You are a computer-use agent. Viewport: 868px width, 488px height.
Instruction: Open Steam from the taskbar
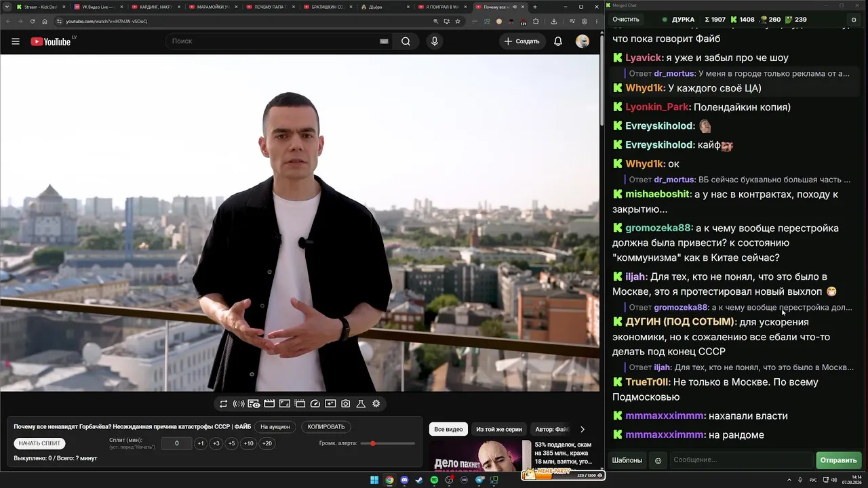click(420, 481)
